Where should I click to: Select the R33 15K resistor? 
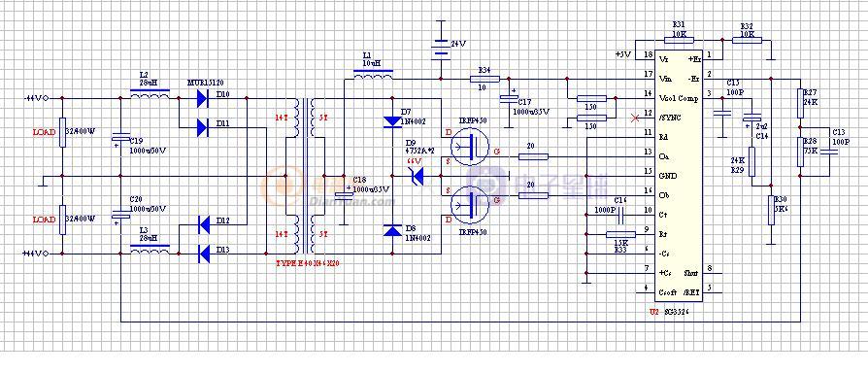[x=621, y=235]
